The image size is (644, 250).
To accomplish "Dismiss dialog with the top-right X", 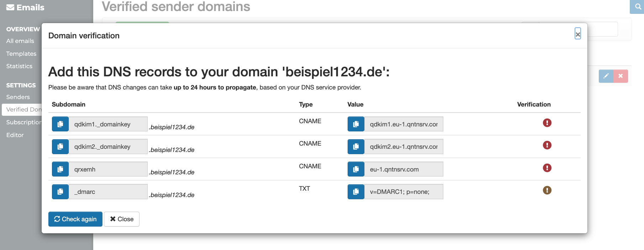I will 578,34.
